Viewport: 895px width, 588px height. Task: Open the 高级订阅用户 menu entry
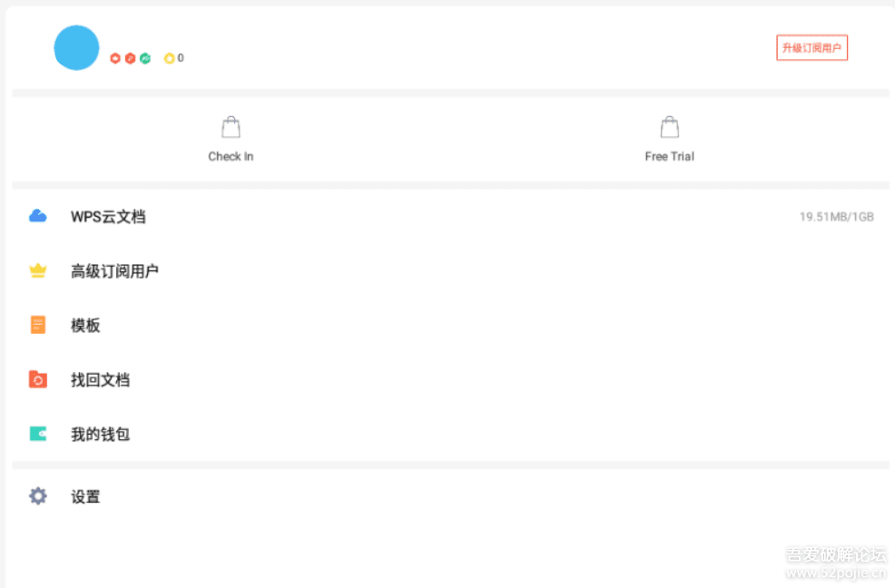[114, 271]
